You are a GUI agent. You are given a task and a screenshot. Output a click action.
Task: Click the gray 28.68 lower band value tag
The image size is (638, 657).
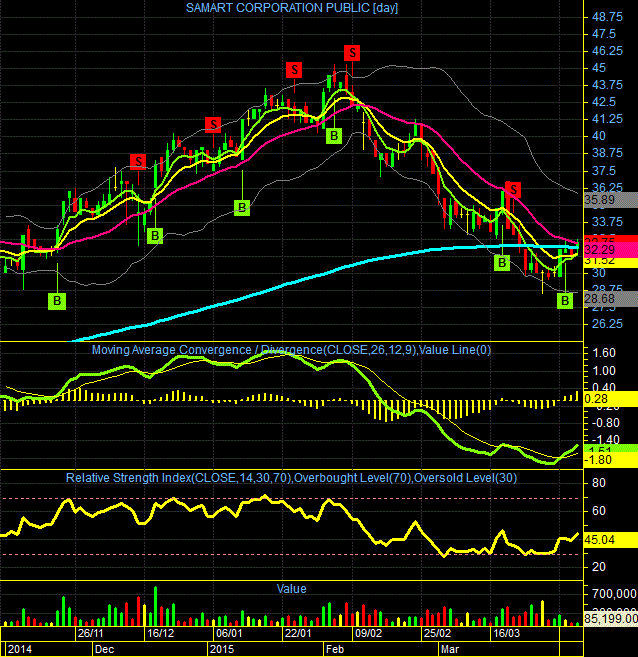pyautogui.click(x=611, y=299)
